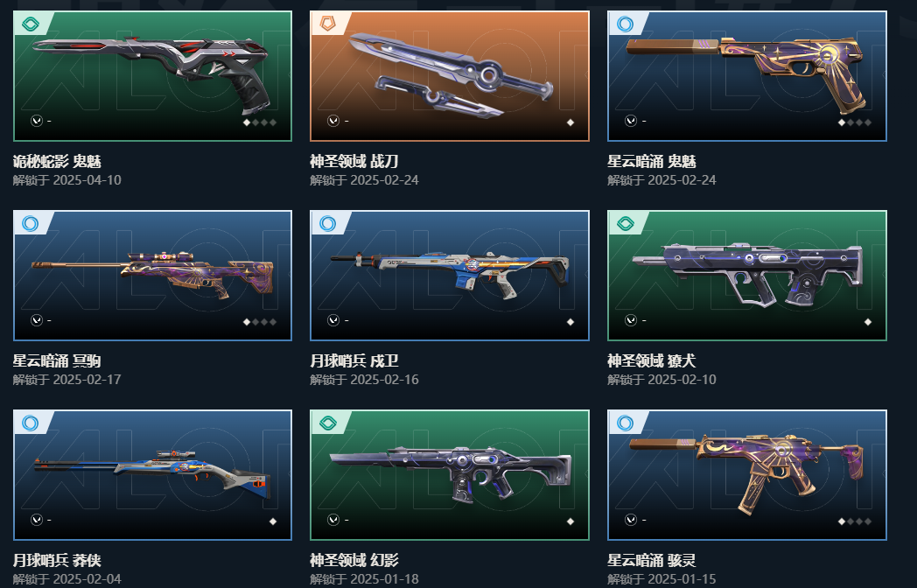917x588 pixels.
Task: Click Valorant points icon on 月球哨兵 莽侠 card
Action: (x=36, y=520)
